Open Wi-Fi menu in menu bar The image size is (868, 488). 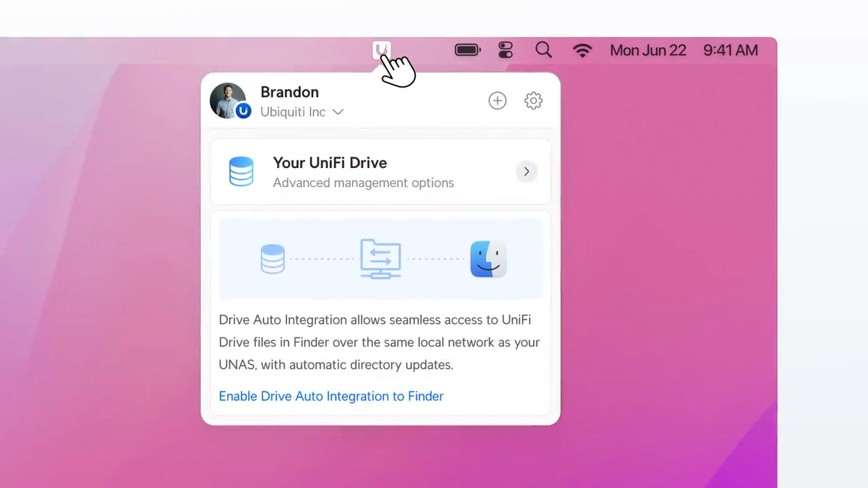(x=583, y=50)
